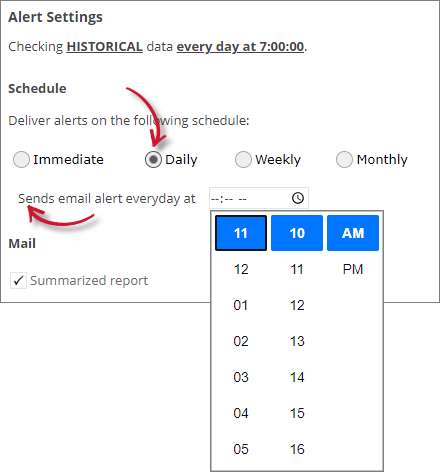Select PM in the time picker
Screen dimensions: 440x472
click(x=353, y=269)
